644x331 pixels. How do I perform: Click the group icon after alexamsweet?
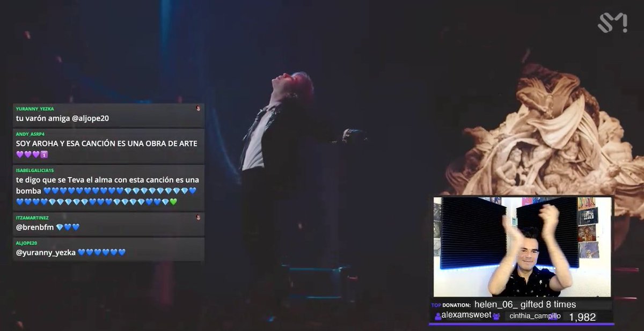496,316
